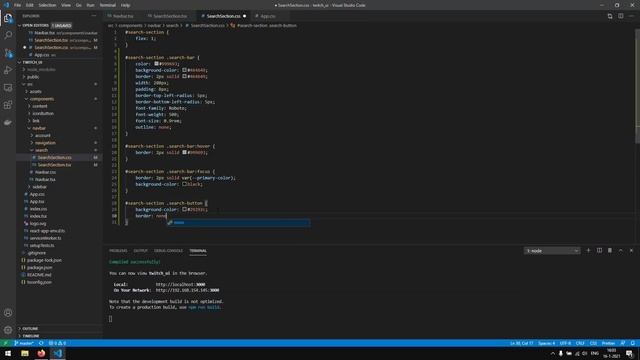The width and height of the screenshot is (640, 360).
Task: Click the feedback icon in status bar
Action: point(623,343)
